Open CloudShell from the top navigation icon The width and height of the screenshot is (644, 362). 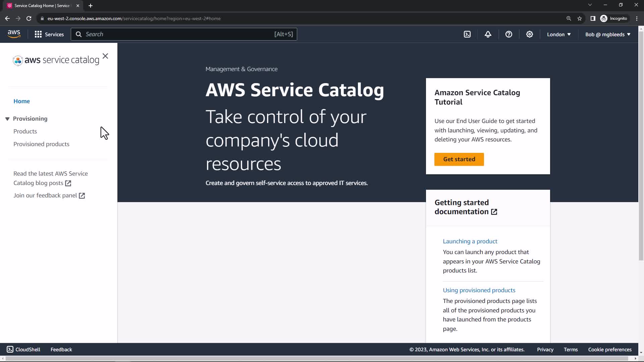coord(467,34)
